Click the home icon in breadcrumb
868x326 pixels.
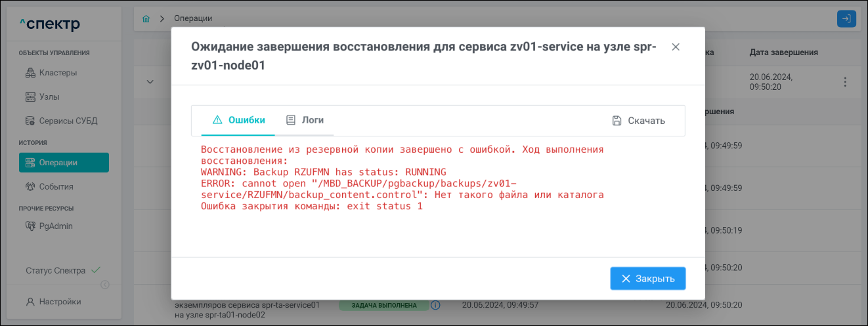[146, 18]
